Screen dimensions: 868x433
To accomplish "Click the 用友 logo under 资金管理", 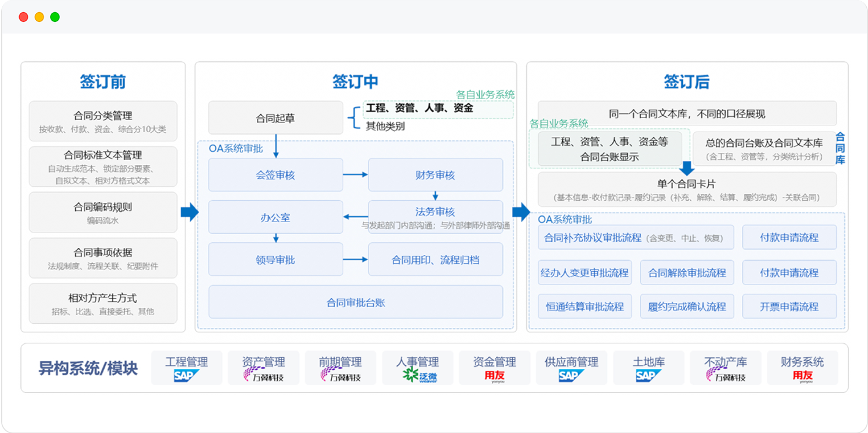I will (x=494, y=376).
